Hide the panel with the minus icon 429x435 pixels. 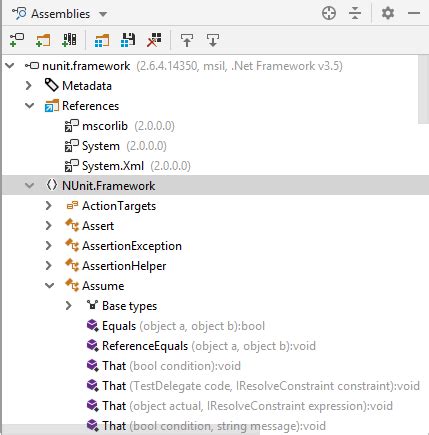click(414, 13)
